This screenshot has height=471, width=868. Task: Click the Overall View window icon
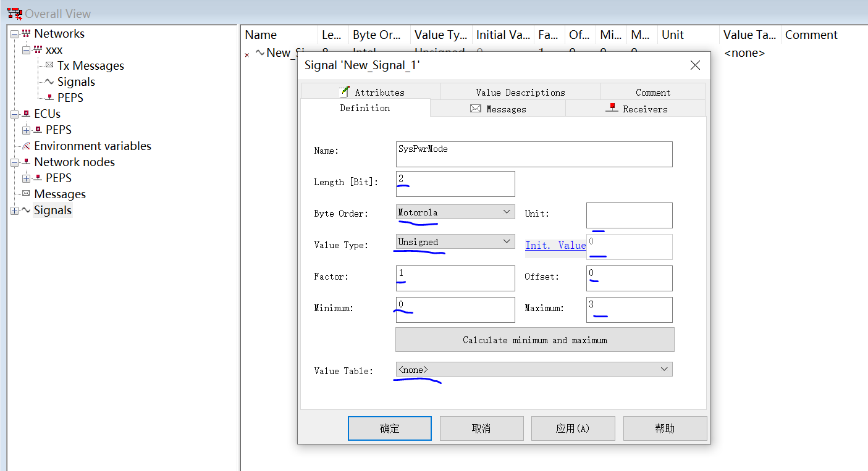(14, 14)
